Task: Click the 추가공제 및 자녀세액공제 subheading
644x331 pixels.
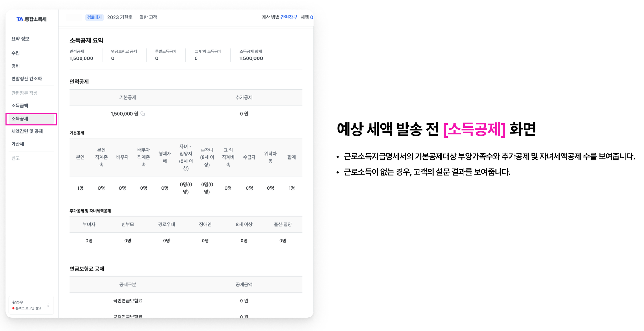Action: (90, 211)
